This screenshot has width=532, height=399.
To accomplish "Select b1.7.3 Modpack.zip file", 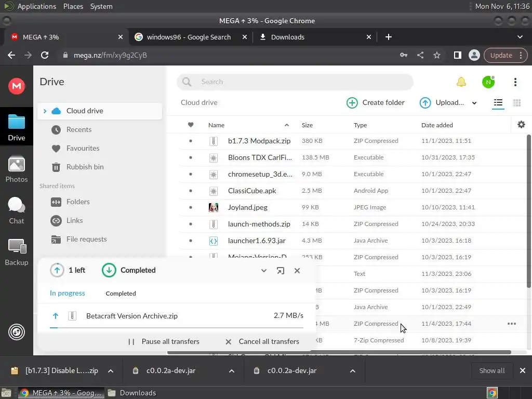I will pyautogui.click(x=259, y=141).
